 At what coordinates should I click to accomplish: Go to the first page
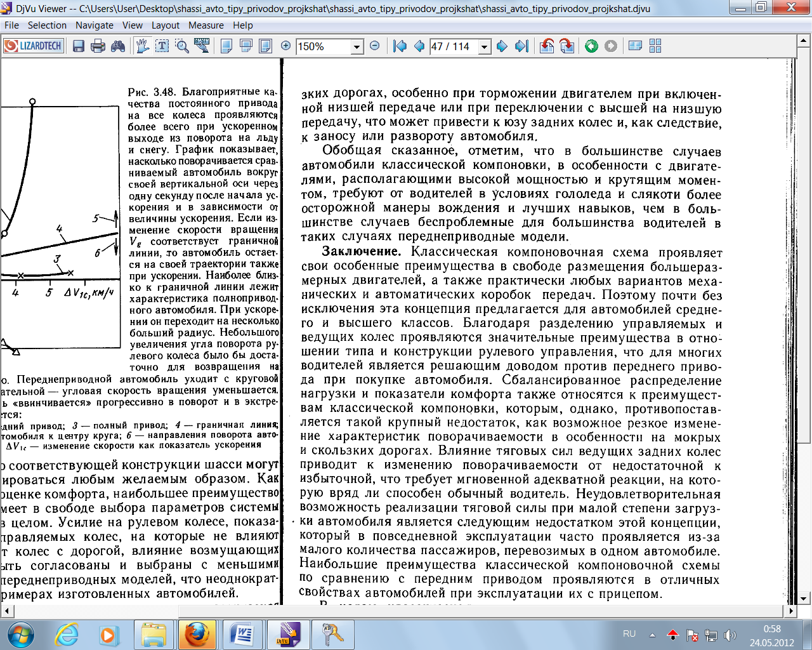pyautogui.click(x=400, y=46)
